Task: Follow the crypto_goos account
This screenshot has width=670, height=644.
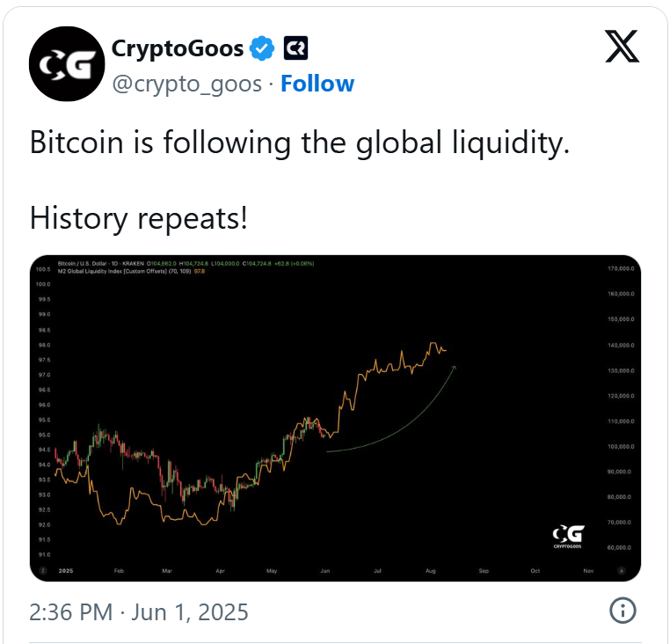Action: [x=317, y=84]
